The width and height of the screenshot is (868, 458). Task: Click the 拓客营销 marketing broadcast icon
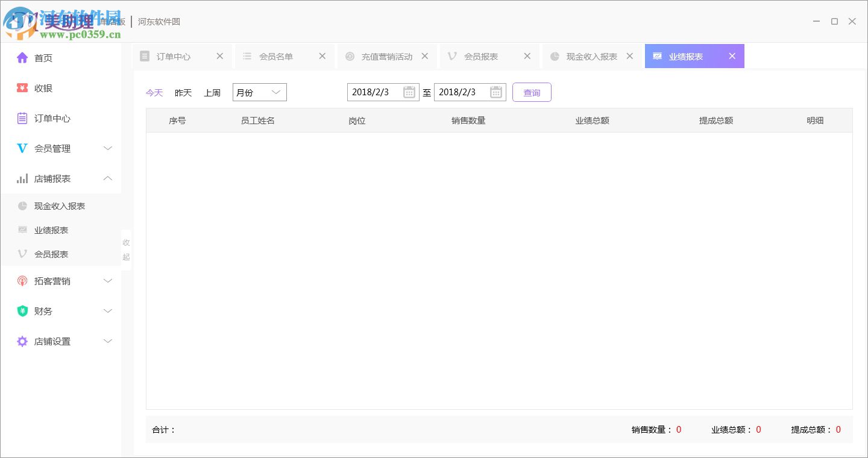pyautogui.click(x=22, y=281)
